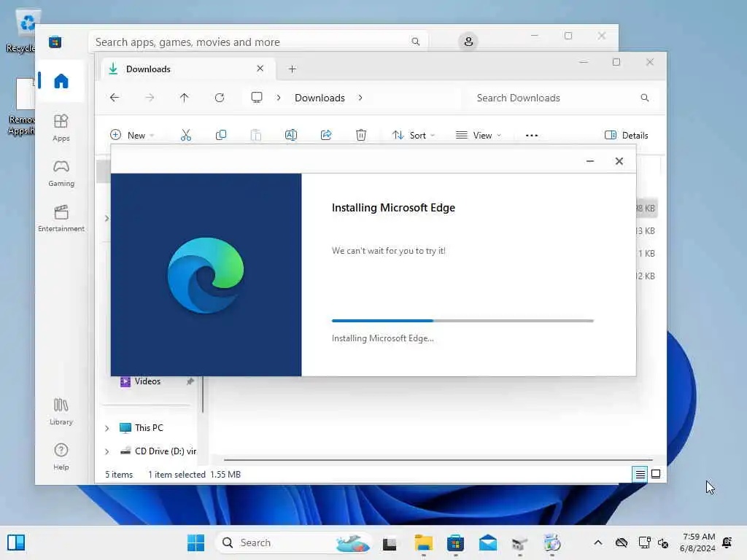747x560 pixels.
Task: Click the Edge installation progress bar
Action: pyautogui.click(x=462, y=321)
